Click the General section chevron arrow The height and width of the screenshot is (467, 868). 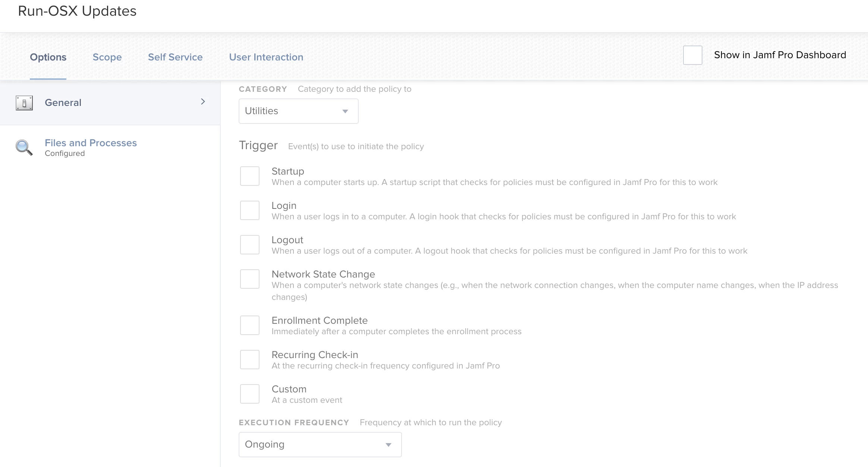[203, 101]
